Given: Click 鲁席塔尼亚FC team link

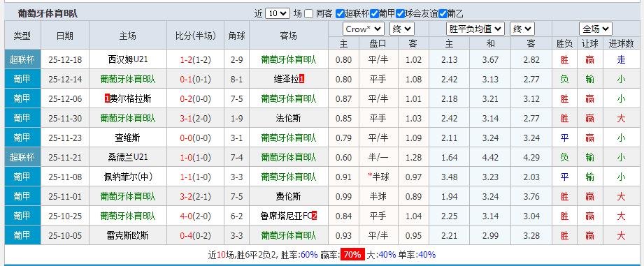Looking at the screenshot, I should (x=286, y=216).
